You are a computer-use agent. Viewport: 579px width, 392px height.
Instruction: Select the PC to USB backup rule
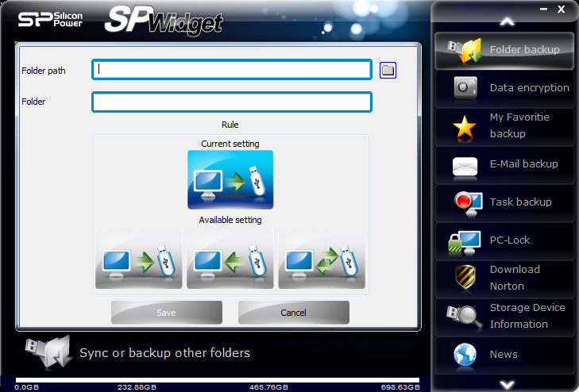tap(138, 259)
